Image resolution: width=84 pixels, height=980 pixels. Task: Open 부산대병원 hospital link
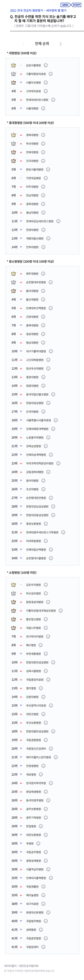tap(32, 144)
